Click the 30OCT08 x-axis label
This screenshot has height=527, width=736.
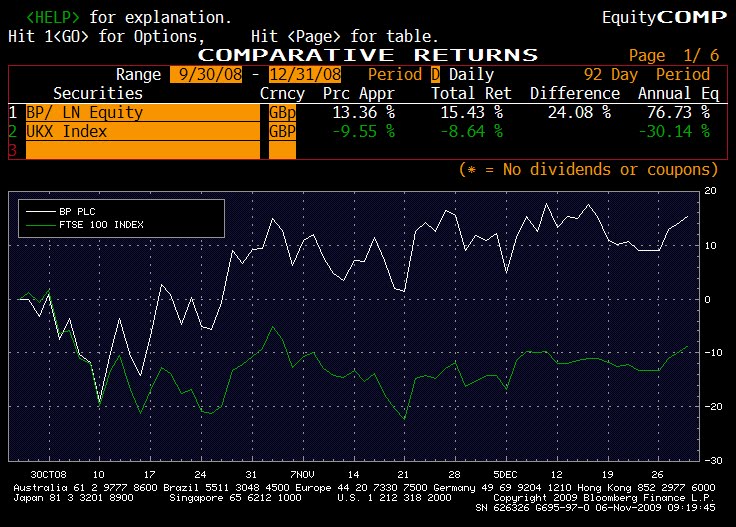click(x=48, y=474)
